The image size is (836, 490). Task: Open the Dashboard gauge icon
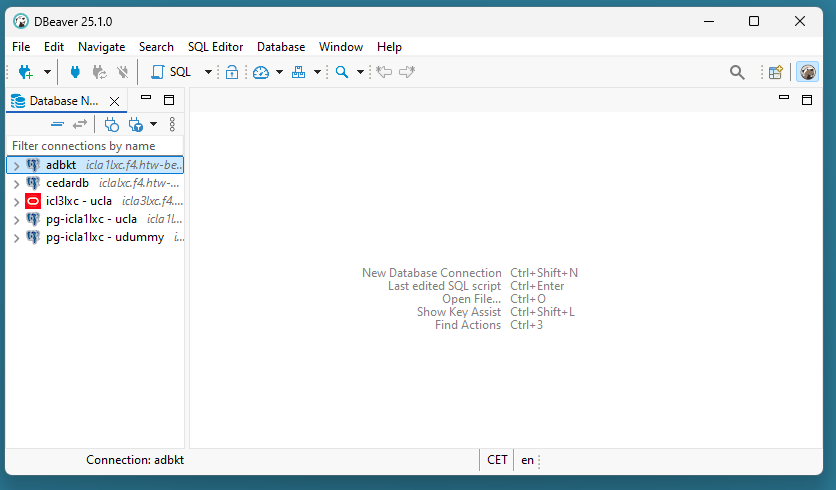pos(261,72)
